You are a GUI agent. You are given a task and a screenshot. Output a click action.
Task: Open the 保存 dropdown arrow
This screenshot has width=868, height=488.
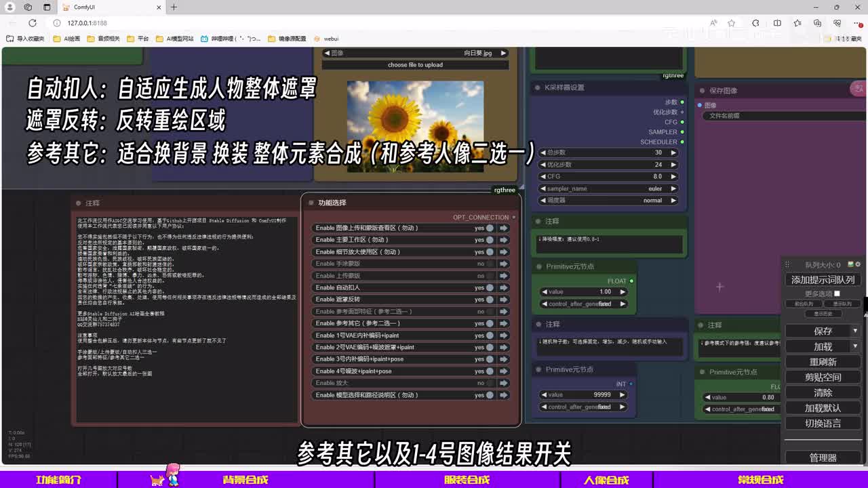pyautogui.click(x=854, y=331)
